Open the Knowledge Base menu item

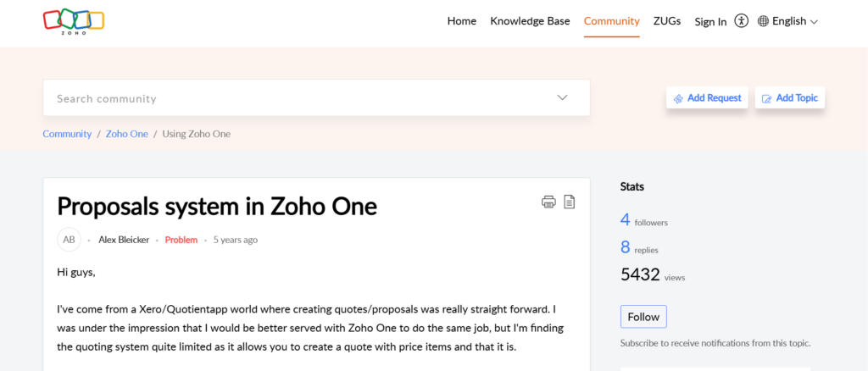(530, 21)
